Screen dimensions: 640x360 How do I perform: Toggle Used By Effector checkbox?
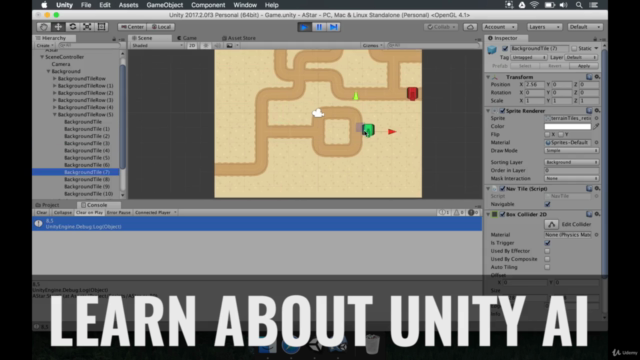click(547, 251)
